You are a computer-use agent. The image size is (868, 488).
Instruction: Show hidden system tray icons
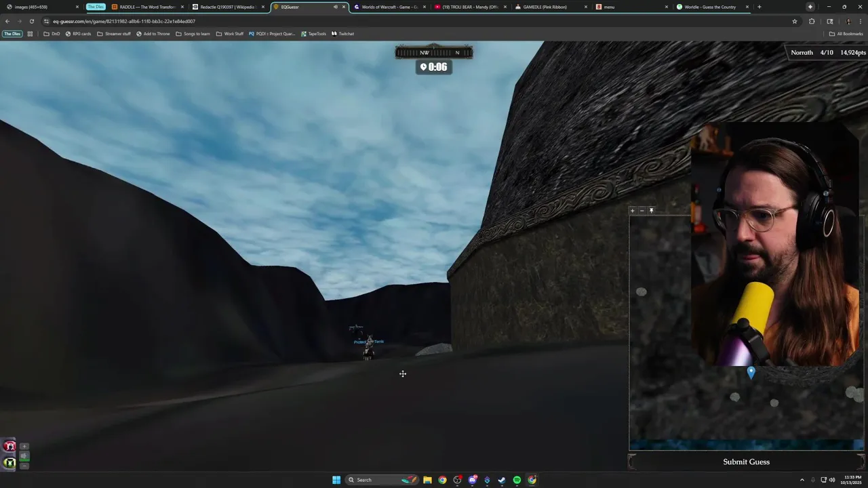pyautogui.click(x=802, y=480)
